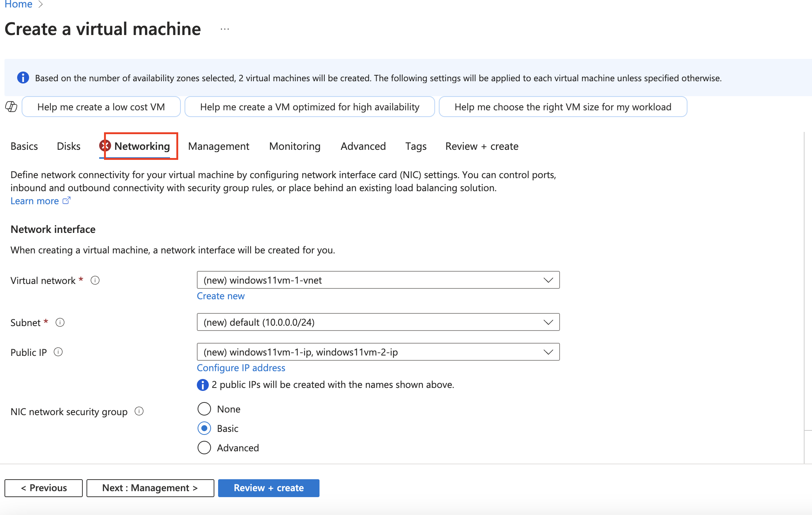Click the Home breadcrumb link
Viewport: 812px width, 515px height.
pos(18,4)
